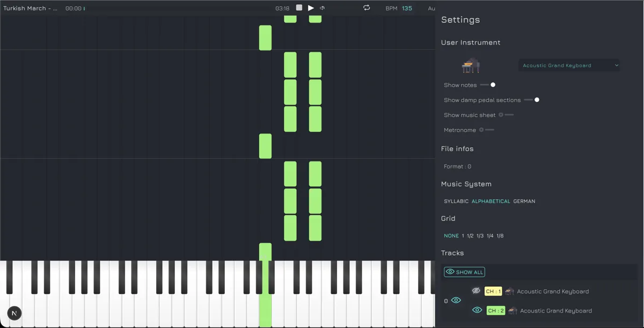Toggle the loop icon in top bar
This screenshot has width=644, height=328.
point(367,8)
